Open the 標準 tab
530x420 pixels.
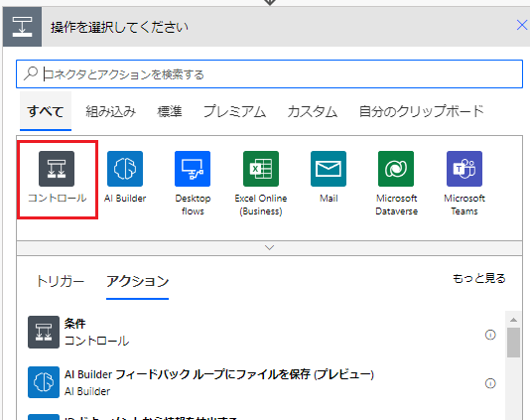170,111
